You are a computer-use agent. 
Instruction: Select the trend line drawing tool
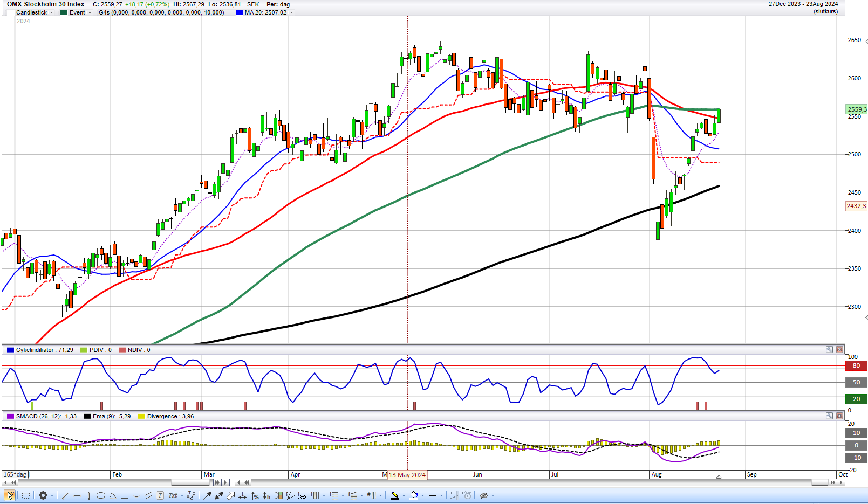[x=65, y=495]
